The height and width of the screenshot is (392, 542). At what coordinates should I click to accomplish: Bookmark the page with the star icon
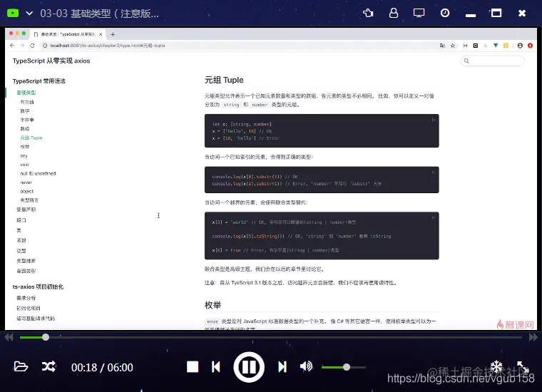click(452, 45)
